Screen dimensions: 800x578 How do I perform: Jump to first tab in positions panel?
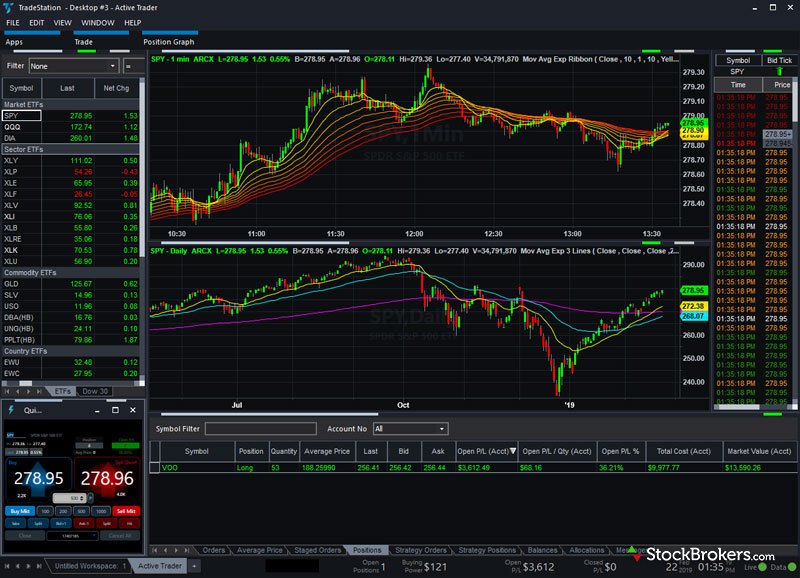pyautogui.click(x=155, y=550)
